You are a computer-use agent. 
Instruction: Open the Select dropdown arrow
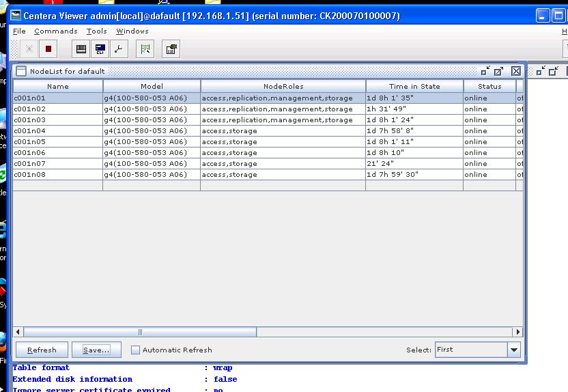tap(513, 350)
